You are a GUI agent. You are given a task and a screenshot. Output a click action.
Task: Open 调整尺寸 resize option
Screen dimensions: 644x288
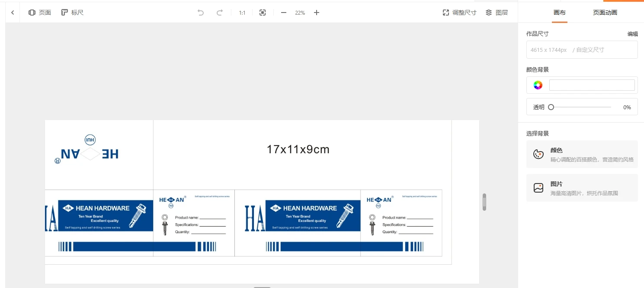[459, 13]
